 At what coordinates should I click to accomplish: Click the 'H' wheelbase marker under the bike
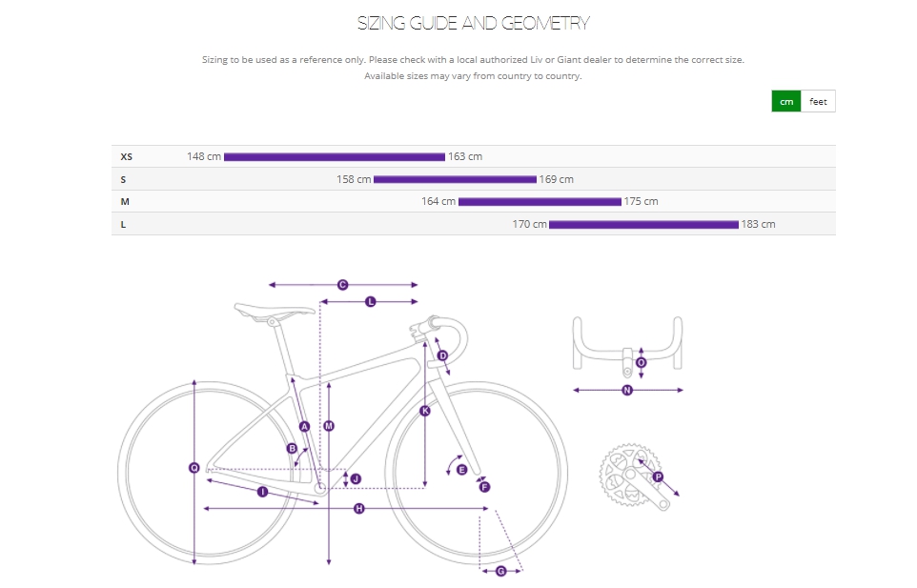click(x=359, y=509)
